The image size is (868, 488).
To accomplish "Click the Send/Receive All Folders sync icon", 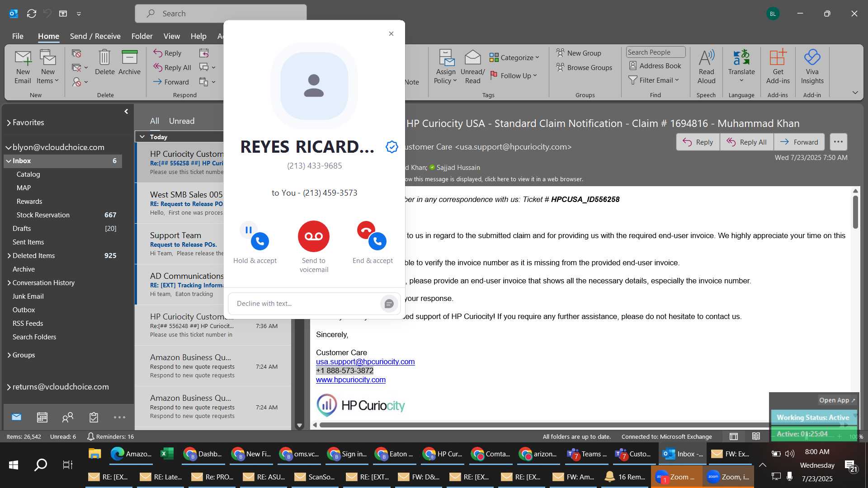I will (31, 14).
